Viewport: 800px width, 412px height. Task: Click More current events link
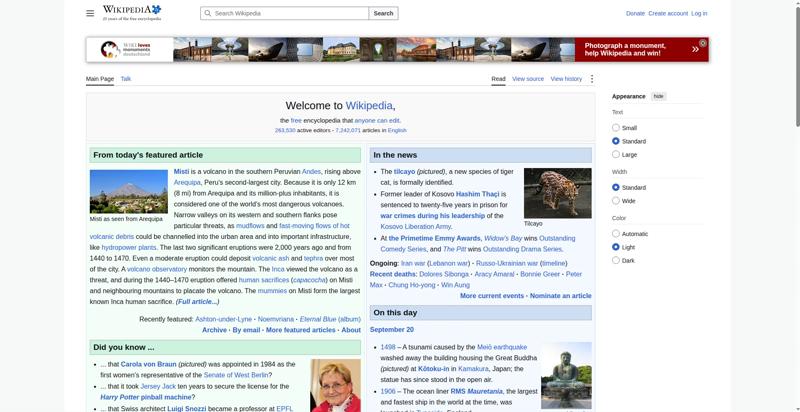click(x=492, y=295)
